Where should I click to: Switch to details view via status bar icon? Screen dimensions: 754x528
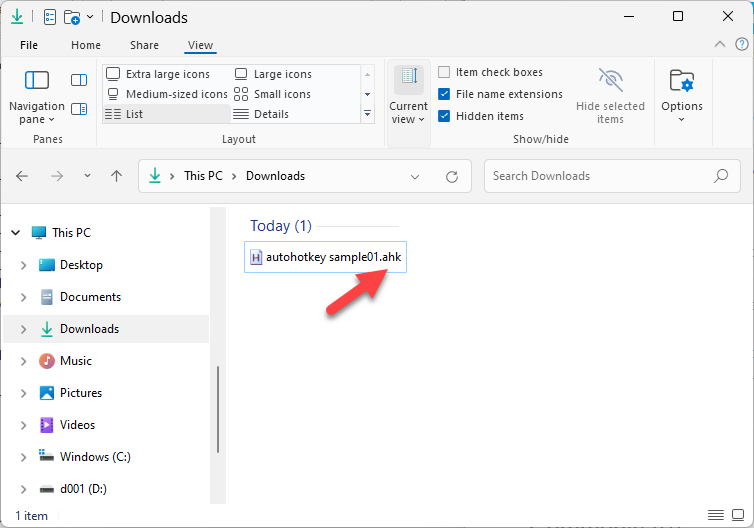716,515
